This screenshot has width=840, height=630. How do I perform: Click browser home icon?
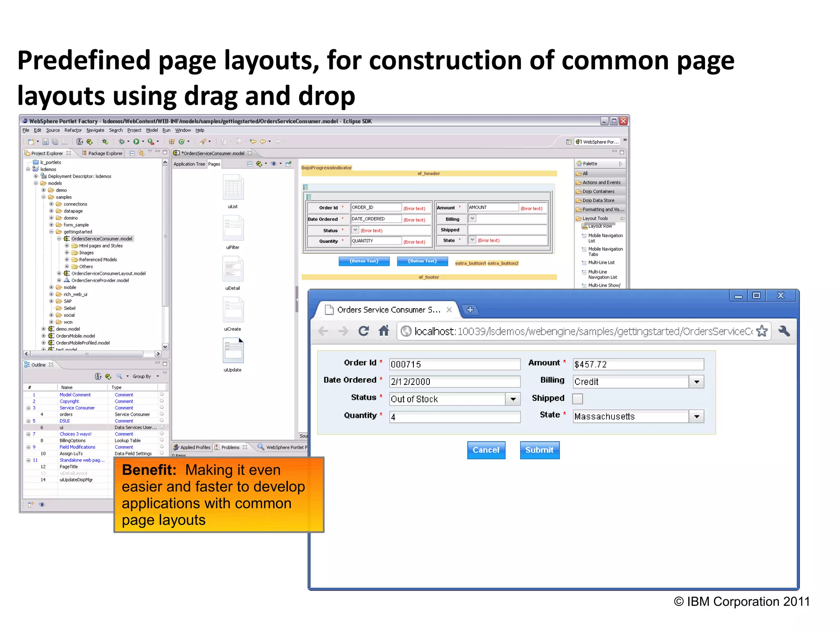point(384,331)
